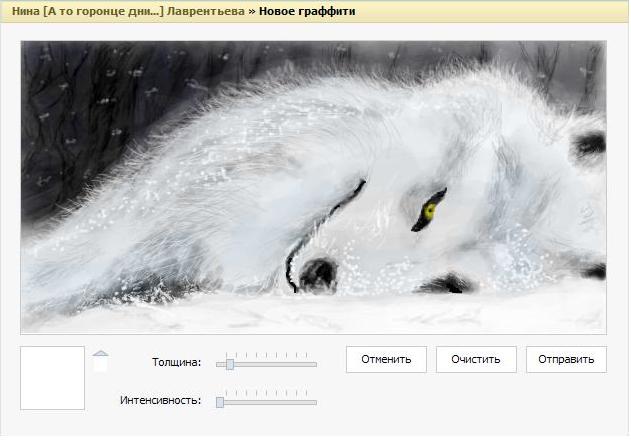The height and width of the screenshot is (440, 631).
Task: Click the Толщина label
Action: point(176,362)
